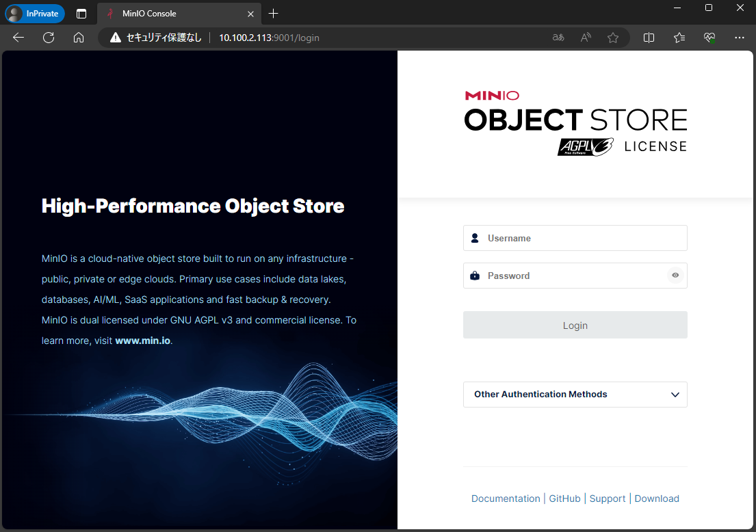Open the Download link
Viewport: 756px width, 532px height.
(x=657, y=498)
